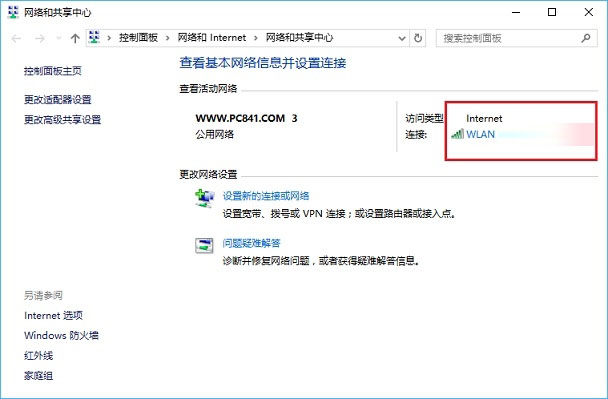Go back with the left arrow button
The width and height of the screenshot is (608, 399).
[16, 38]
